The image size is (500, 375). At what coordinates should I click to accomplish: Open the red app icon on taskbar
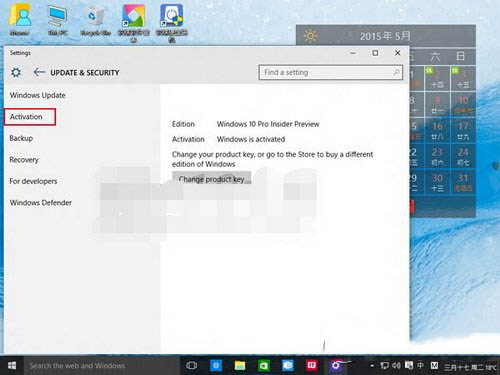(x=311, y=365)
